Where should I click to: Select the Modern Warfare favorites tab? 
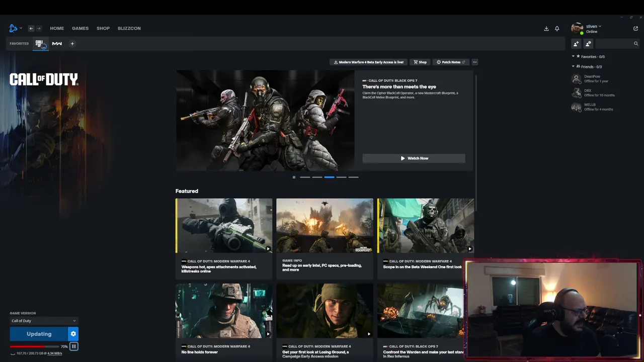57,44
